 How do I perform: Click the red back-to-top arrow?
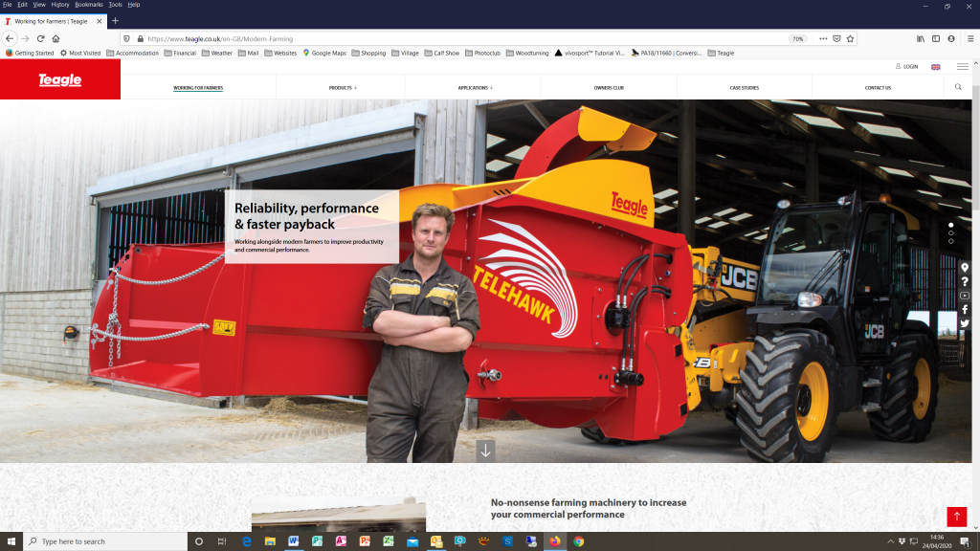(x=957, y=517)
